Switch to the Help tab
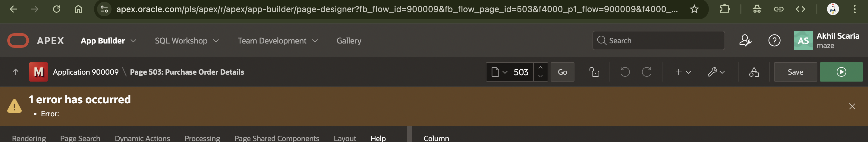The image size is (868, 142). [x=378, y=138]
